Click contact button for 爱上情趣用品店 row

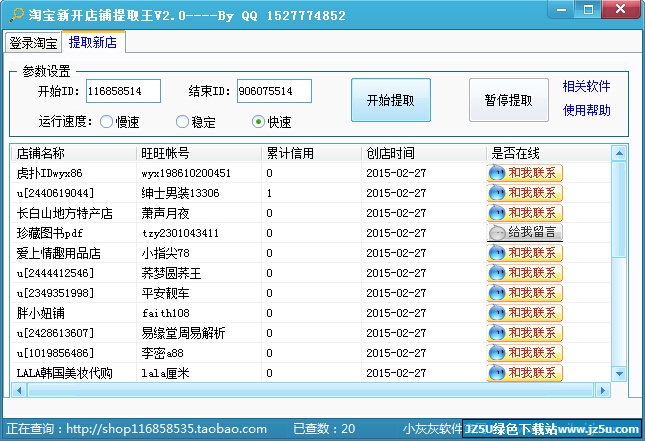[524, 253]
